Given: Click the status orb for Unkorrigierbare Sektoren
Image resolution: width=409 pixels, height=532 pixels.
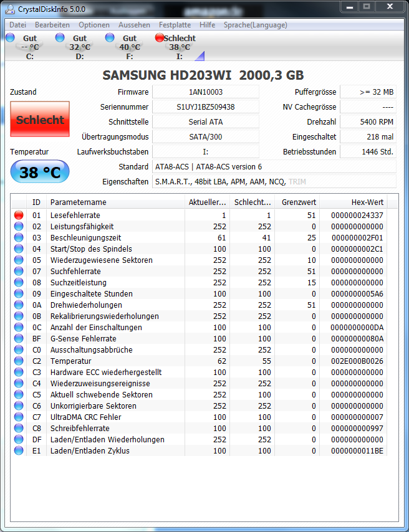Looking at the screenshot, I should click(19, 406).
